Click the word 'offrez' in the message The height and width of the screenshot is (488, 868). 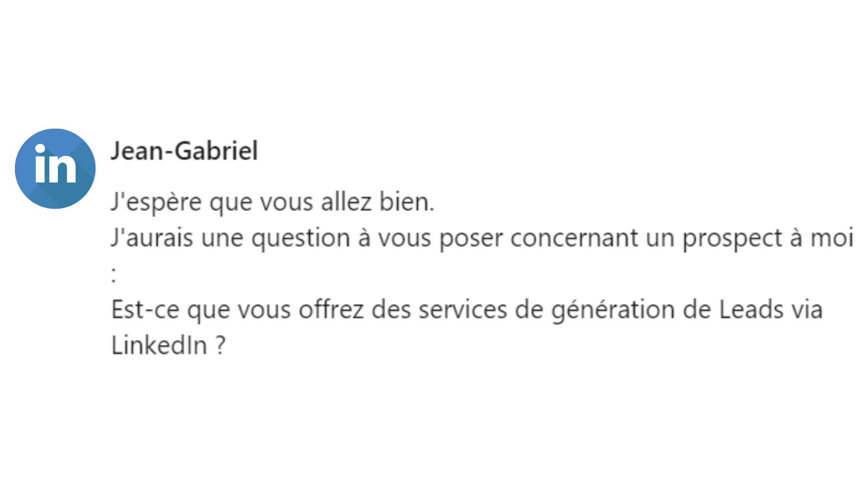[331, 310]
